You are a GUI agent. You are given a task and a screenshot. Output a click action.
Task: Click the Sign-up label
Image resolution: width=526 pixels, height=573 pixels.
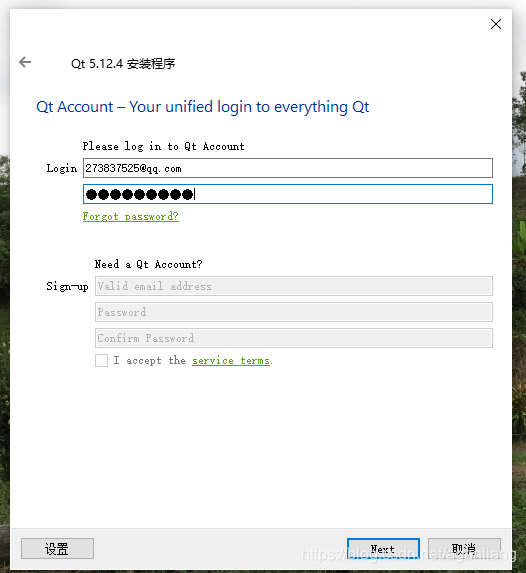click(67, 286)
